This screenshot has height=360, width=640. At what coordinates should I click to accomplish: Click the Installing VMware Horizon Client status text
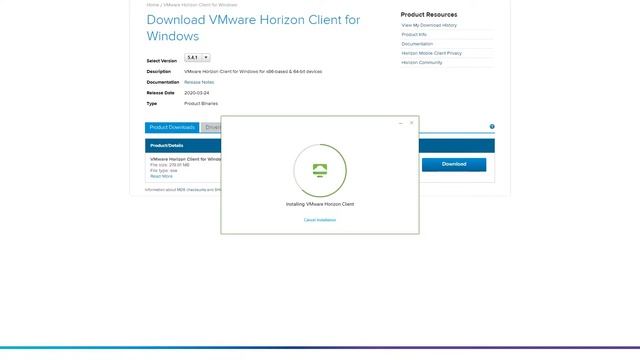pos(320,204)
